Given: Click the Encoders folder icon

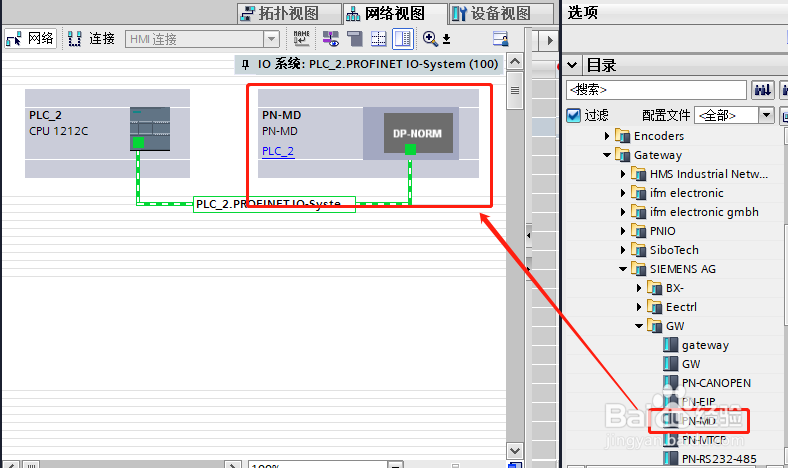Looking at the screenshot, I should click(x=622, y=136).
